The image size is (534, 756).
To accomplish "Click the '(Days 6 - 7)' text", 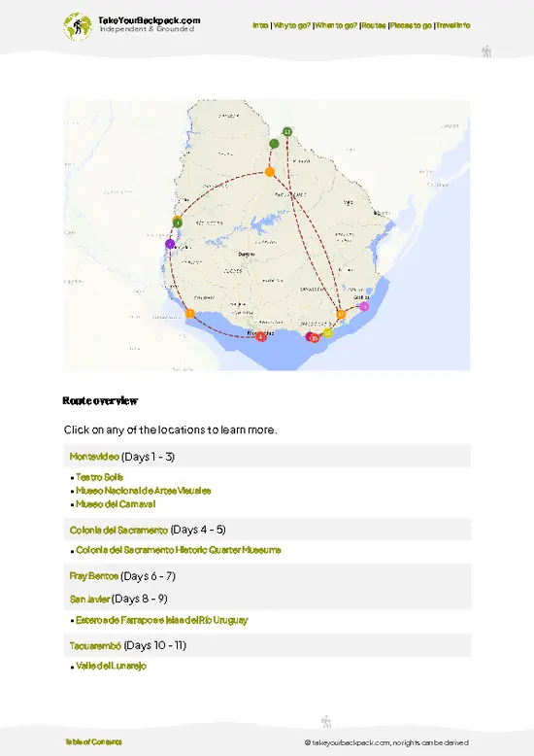I will 148,575.
